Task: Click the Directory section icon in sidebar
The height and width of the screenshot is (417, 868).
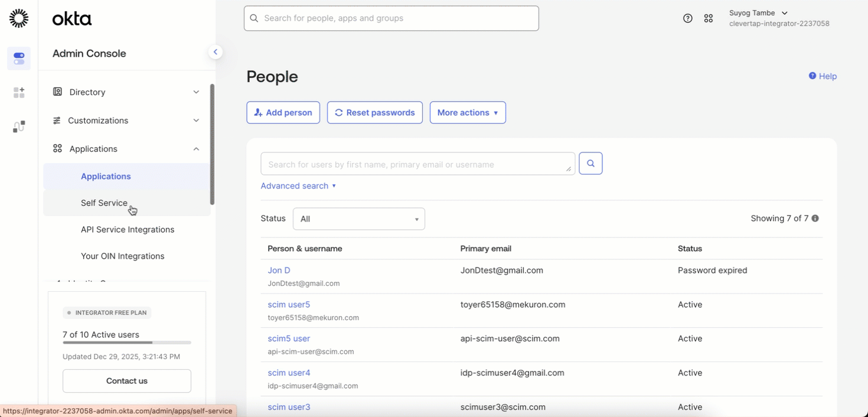Action: click(x=57, y=92)
